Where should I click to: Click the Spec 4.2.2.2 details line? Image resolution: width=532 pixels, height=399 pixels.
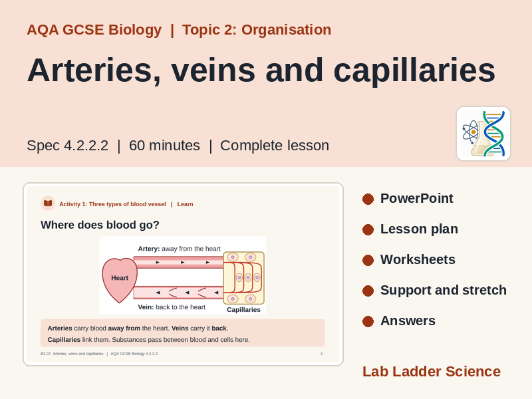tap(178, 146)
